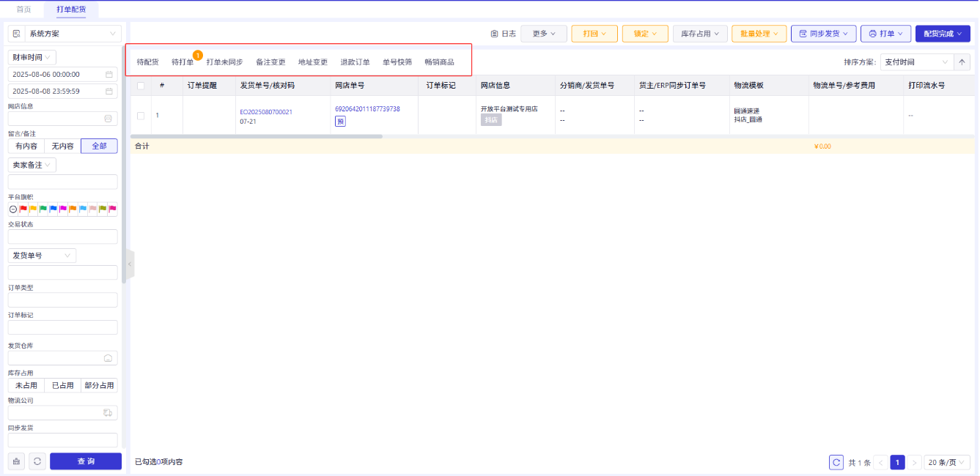Select the 退款订单 tab
The height and width of the screenshot is (476, 980).
click(355, 62)
